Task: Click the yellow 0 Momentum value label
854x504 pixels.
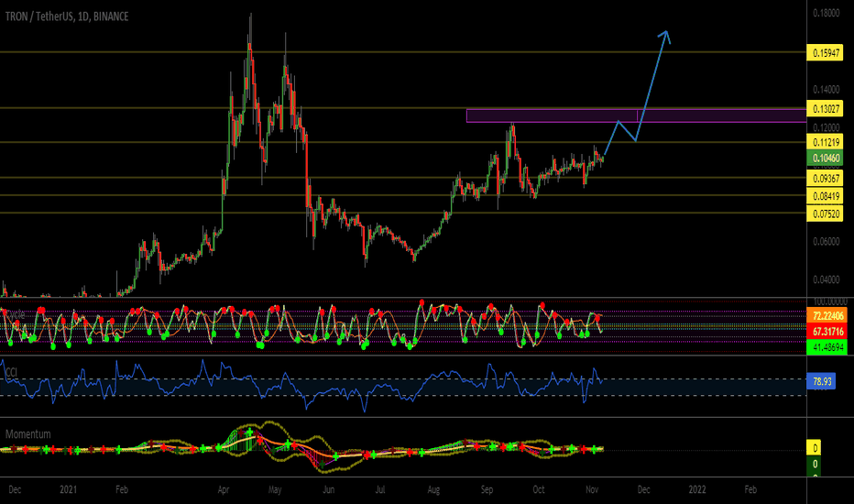Action: coord(815,448)
